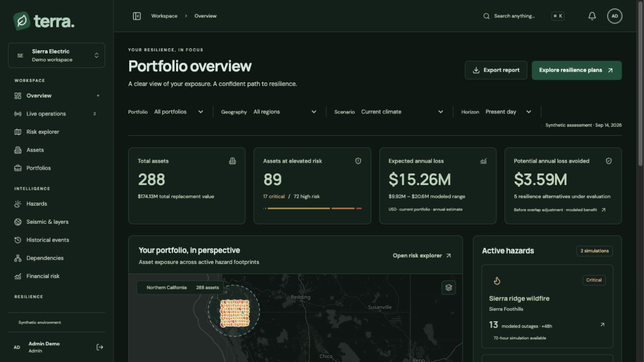This screenshot has width=644, height=362.
Task: Click the Portfolios briefcase icon
Action: [x=18, y=168]
